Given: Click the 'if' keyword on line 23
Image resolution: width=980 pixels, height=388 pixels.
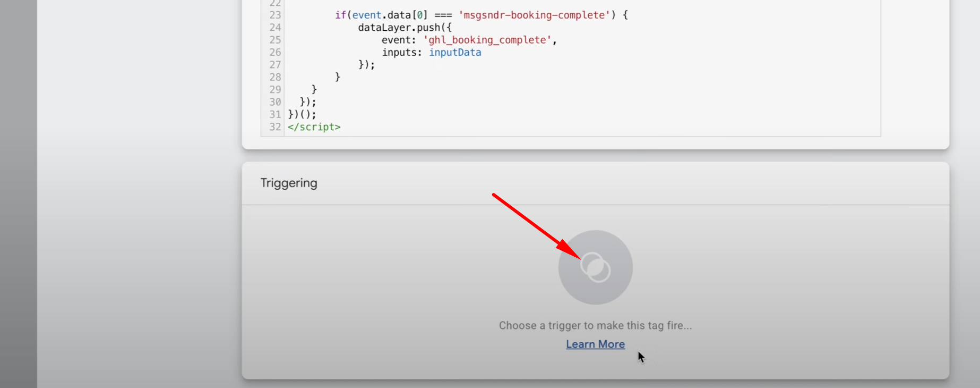Looking at the screenshot, I should (x=340, y=15).
